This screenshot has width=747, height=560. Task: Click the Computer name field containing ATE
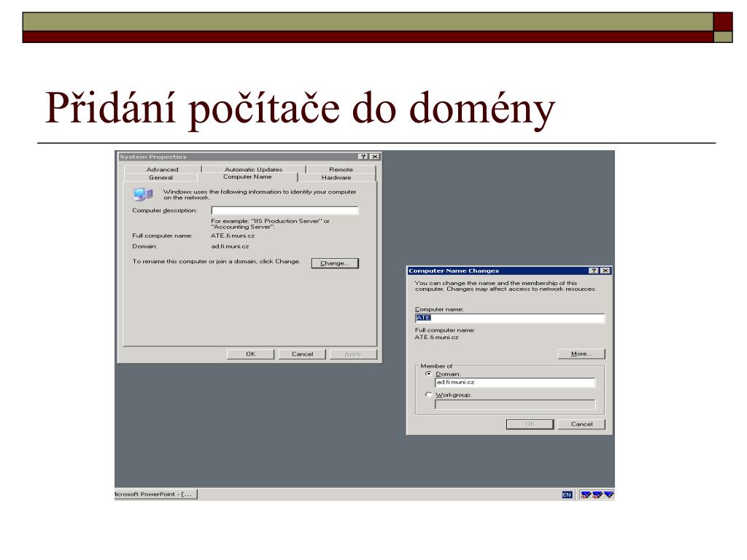[x=510, y=318]
